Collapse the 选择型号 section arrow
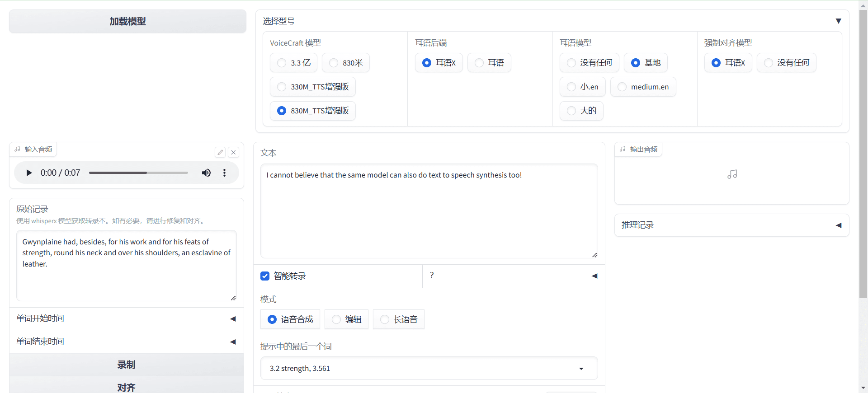 point(838,21)
